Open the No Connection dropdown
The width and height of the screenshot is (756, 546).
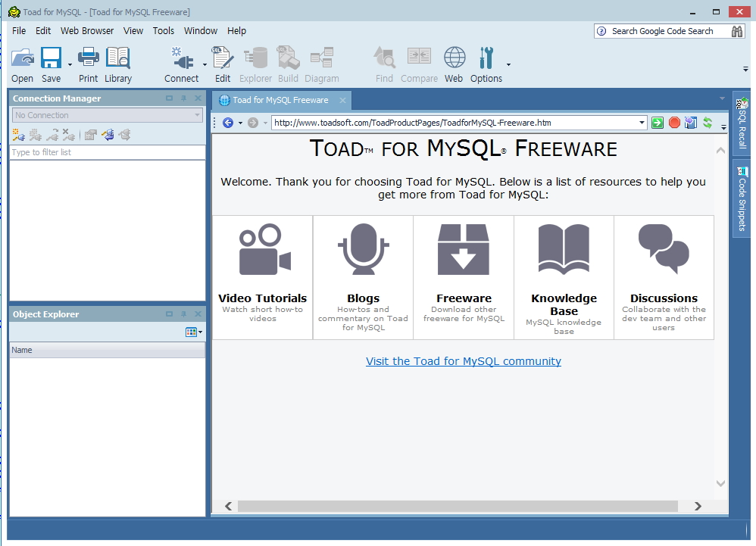point(197,115)
